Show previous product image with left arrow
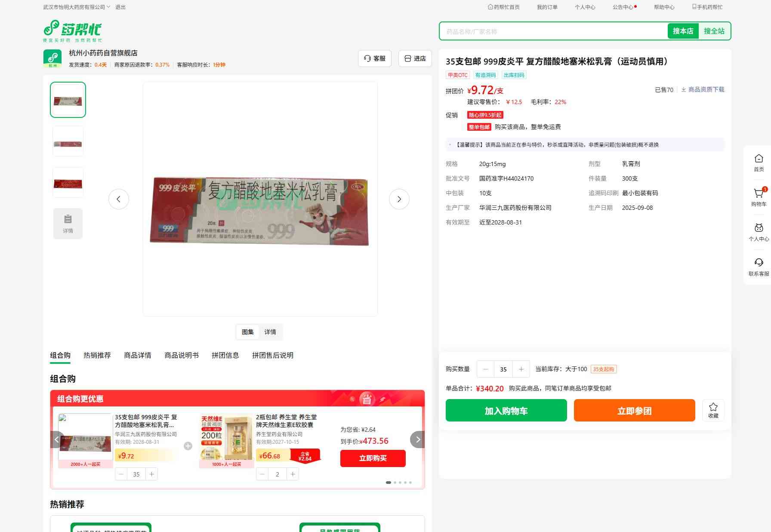The image size is (771, 532). (x=119, y=199)
